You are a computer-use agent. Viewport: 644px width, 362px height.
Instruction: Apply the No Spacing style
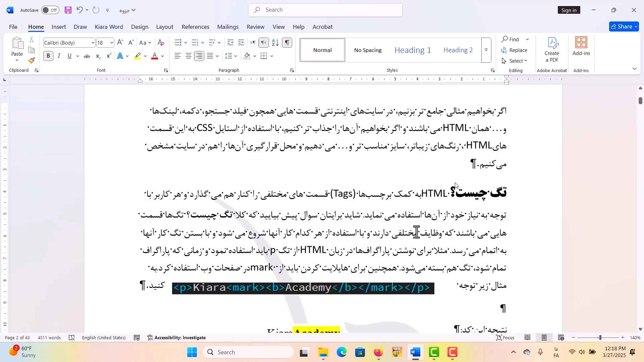368,50
